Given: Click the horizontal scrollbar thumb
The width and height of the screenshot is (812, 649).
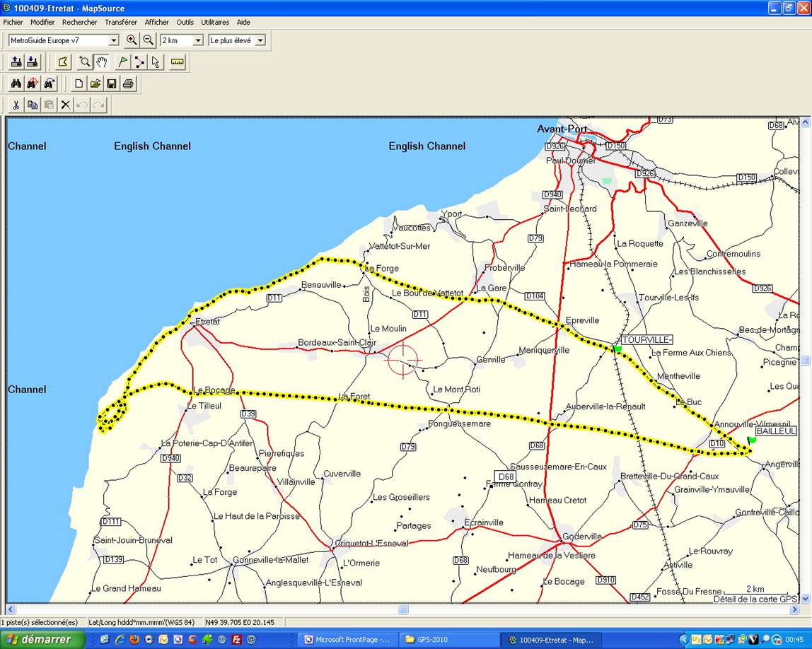Looking at the screenshot, I should click(403, 609).
